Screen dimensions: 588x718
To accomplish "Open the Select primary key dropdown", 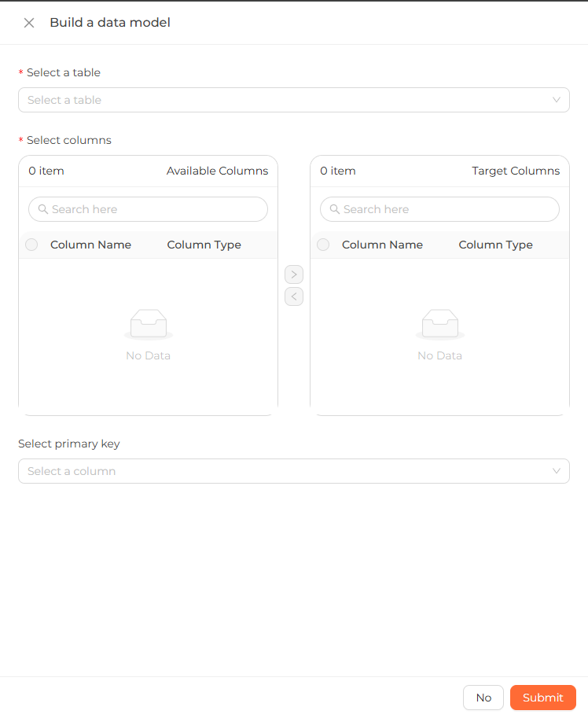I will coord(294,471).
